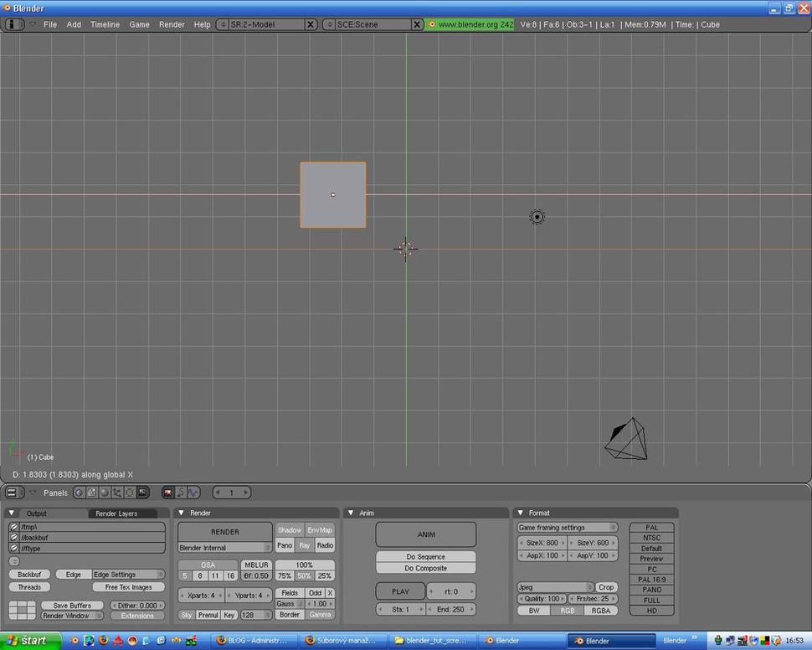Switch to the Editing context icon
This screenshot has height=650, width=812.
tap(130, 493)
